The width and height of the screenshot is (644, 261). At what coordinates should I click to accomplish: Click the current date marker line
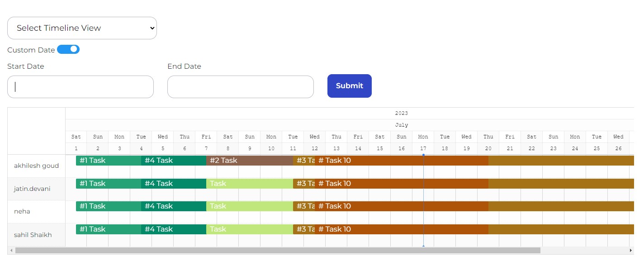point(423,199)
